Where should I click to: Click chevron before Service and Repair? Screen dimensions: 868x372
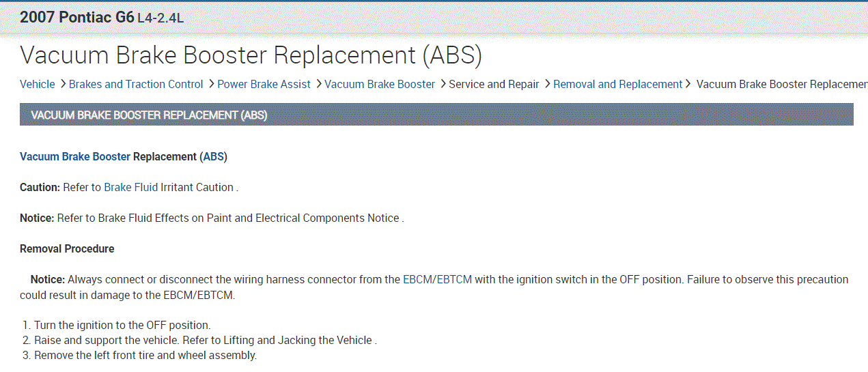click(443, 84)
